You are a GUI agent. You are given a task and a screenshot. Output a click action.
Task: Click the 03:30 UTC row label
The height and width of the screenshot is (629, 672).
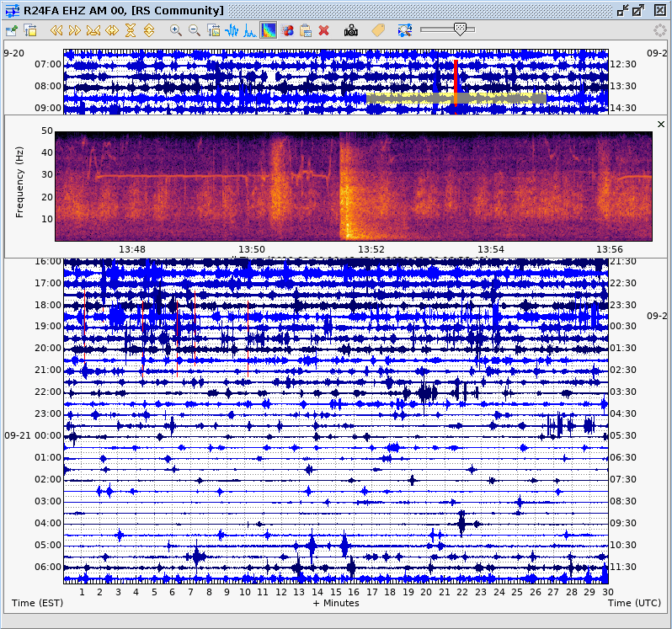point(623,392)
